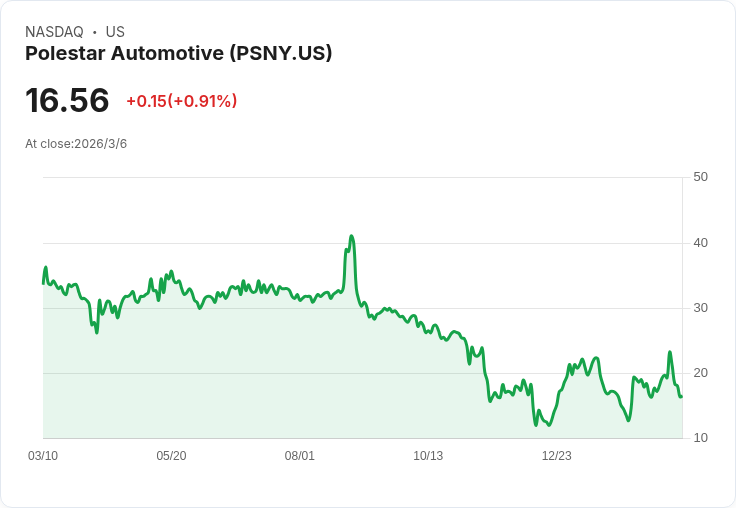This screenshot has height=508, width=736.
Task: Select the 03/10 date on the time axis
Action: tap(43, 455)
